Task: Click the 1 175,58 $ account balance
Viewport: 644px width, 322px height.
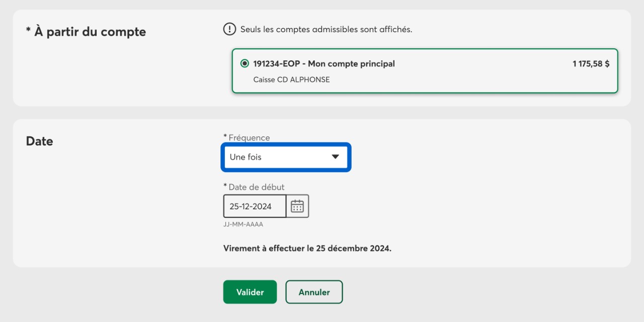Action: tap(591, 64)
